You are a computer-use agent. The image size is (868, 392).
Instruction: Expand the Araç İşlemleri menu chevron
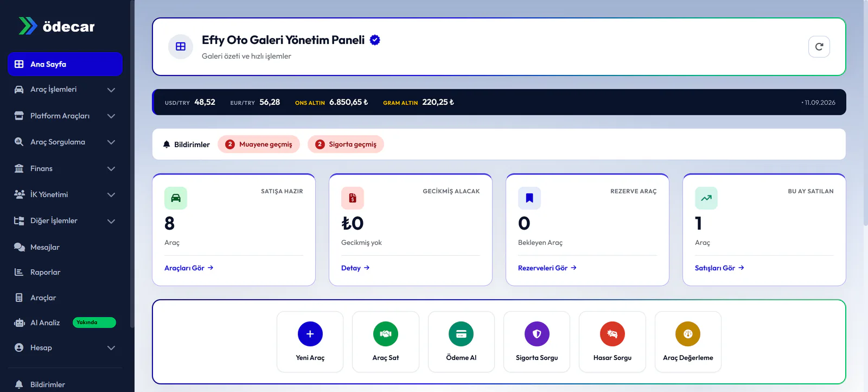tap(111, 90)
